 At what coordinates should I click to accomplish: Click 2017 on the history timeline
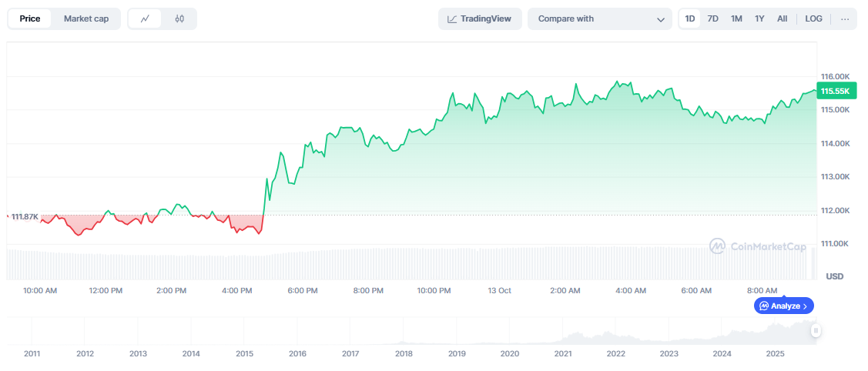click(350, 353)
